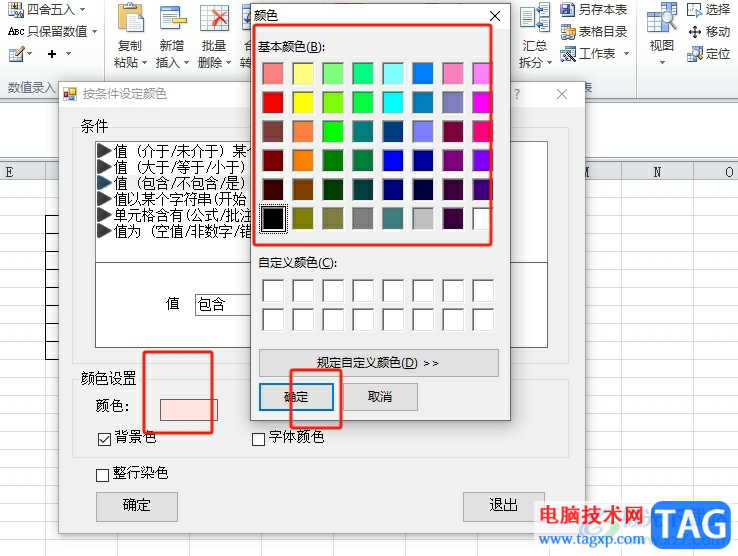This screenshot has height=556, width=738.
Task: Click 退出 button
Action: click(x=504, y=507)
